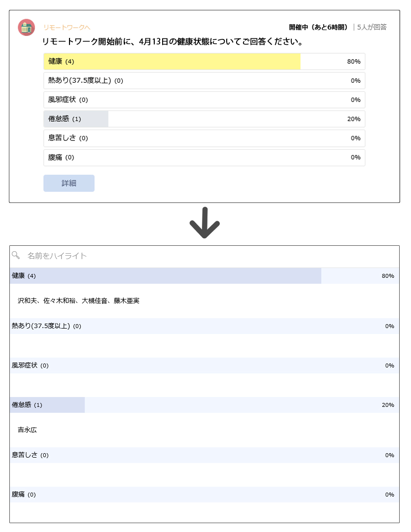Select the 風邪症状 poll option
The height and width of the screenshot is (532, 411).
tap(205, 100)
